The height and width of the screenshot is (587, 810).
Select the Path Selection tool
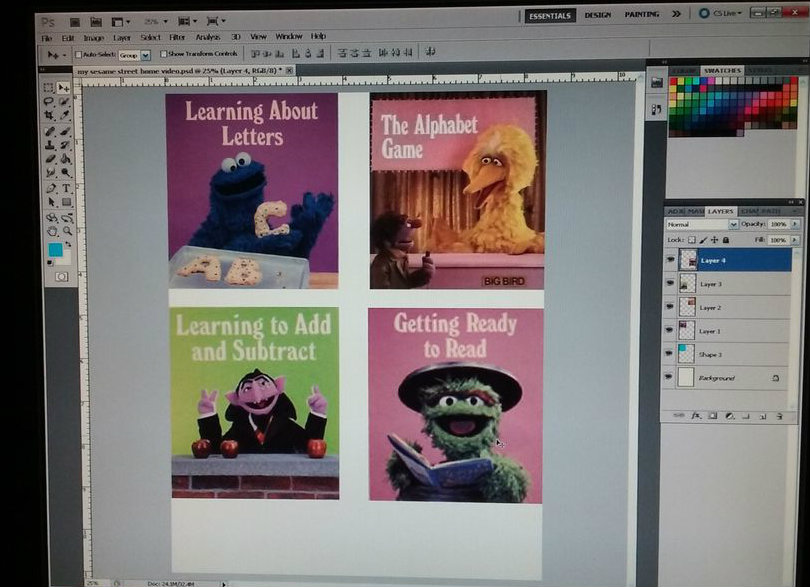(51, 202)
